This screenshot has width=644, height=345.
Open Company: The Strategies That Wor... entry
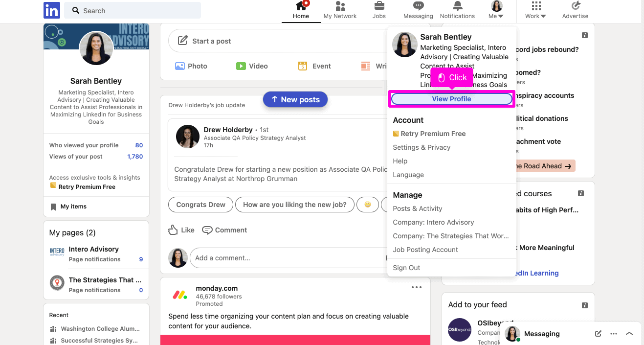pyautogui.click(x=451, y=236)
